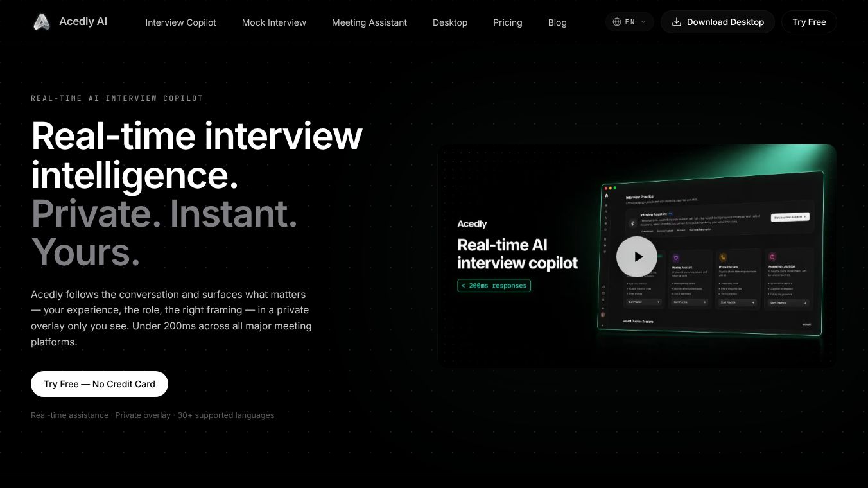The image size is (868, 488).
Task: Click the '< 200ms responses' badge in video
Action: (x=494, y=286)
